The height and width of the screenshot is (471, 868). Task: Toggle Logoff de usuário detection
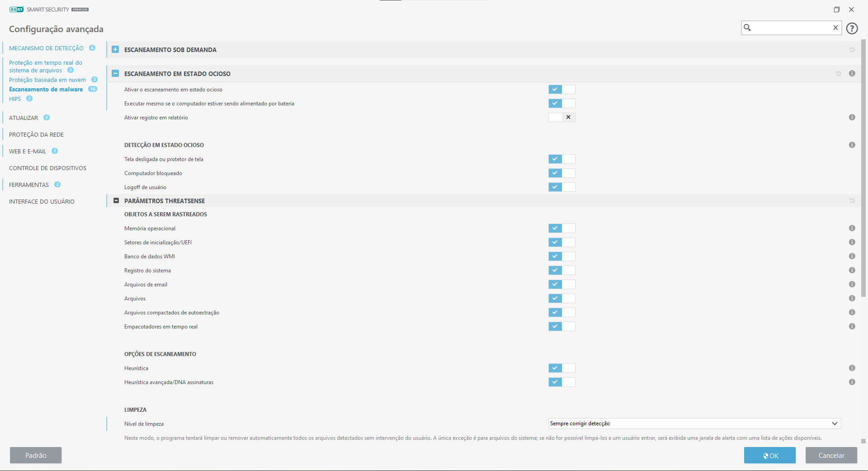pos(561,187)
